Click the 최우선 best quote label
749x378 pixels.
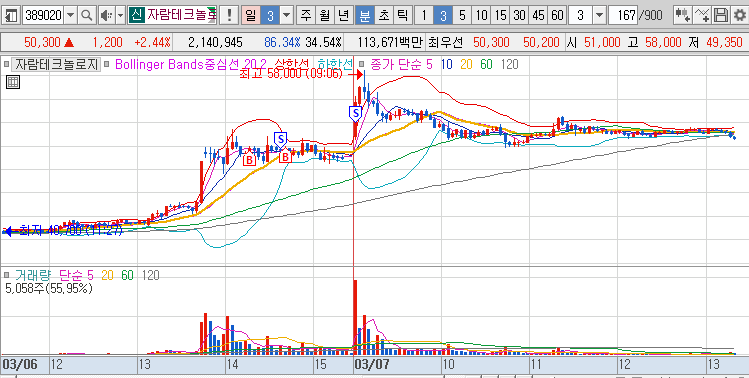(x=445, y=43)
